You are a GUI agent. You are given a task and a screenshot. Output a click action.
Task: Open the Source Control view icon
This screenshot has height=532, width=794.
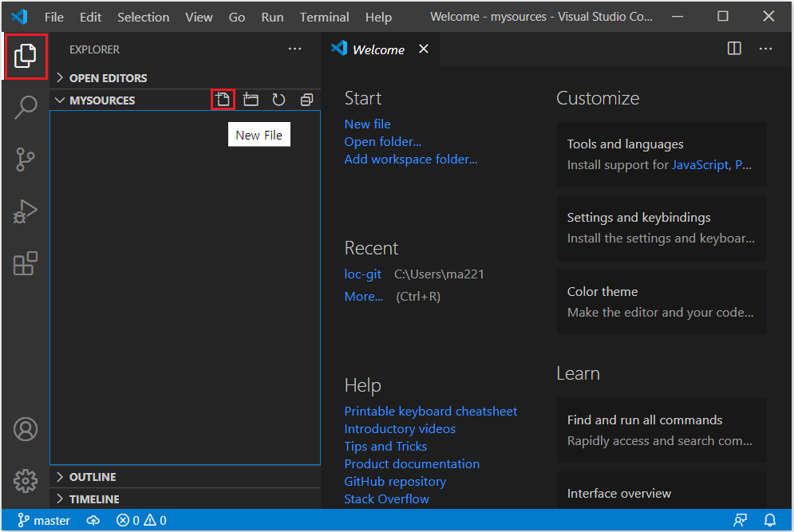26,160
